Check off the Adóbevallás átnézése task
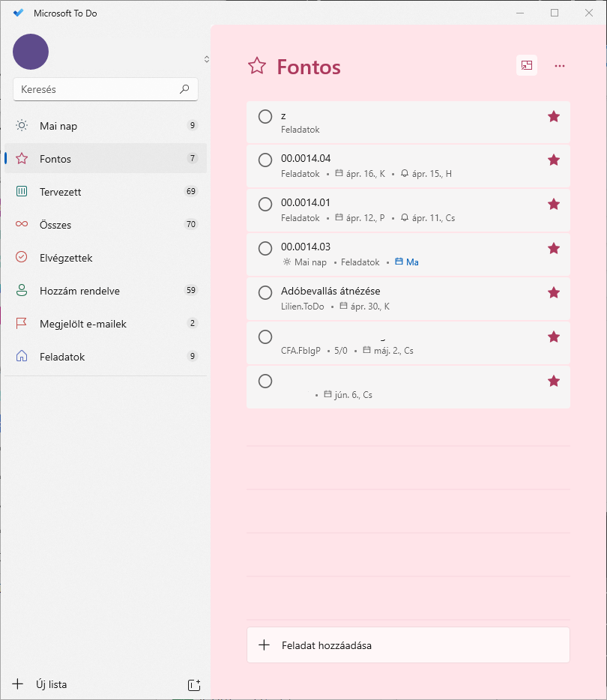The height and width of the screenshot is (700, 607). pos(265,292)
